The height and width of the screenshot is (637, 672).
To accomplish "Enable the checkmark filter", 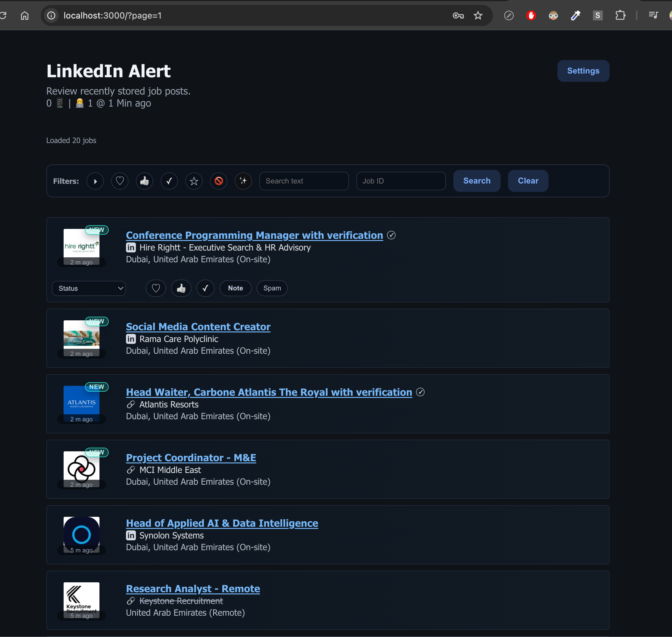I will [169, 181].
